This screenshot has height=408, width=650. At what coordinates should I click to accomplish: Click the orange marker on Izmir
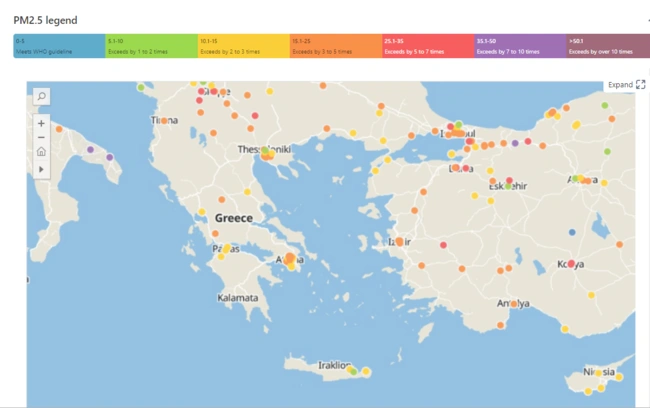(x=399, y=241)
